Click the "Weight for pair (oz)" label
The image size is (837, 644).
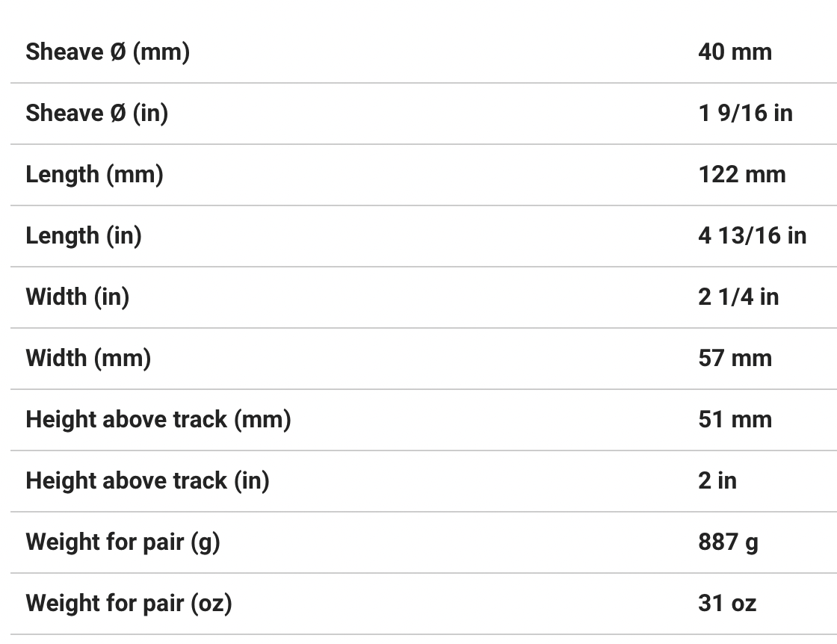pos(129,604)
